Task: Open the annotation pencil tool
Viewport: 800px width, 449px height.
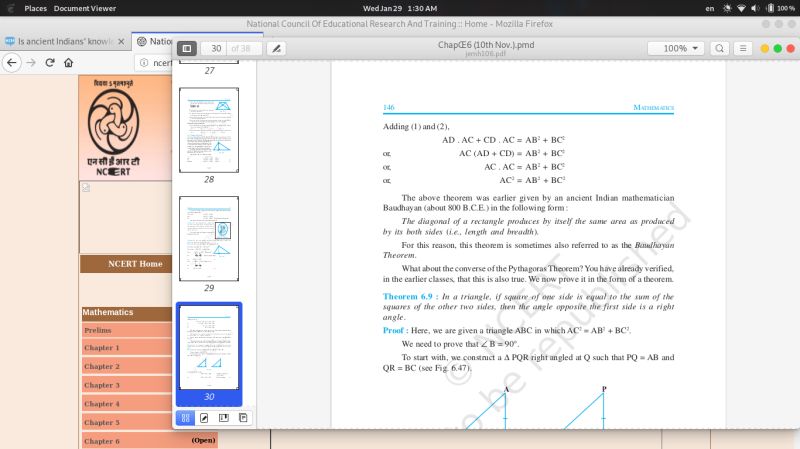Action: coord(276,48)
